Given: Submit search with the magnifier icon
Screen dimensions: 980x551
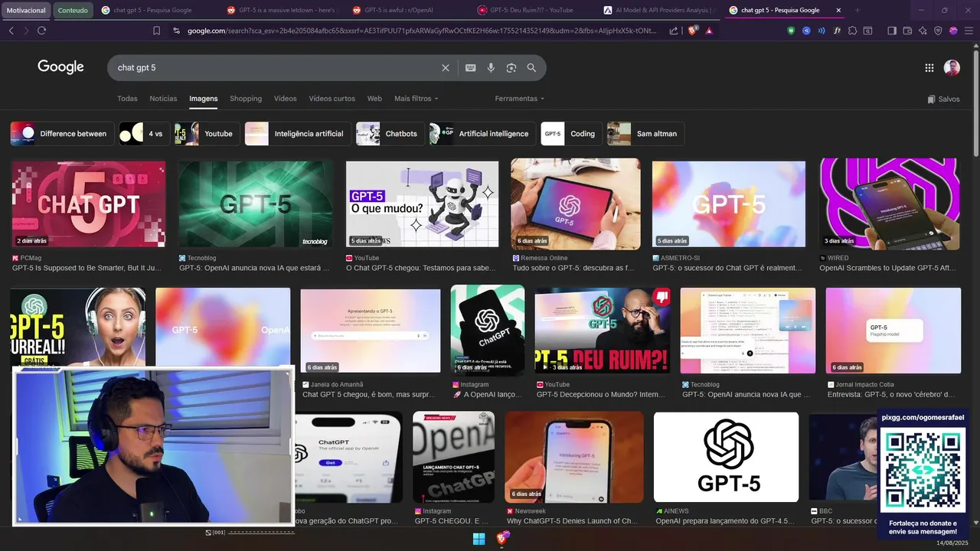Looking at the screenshot, I should [x=531, y=67].
